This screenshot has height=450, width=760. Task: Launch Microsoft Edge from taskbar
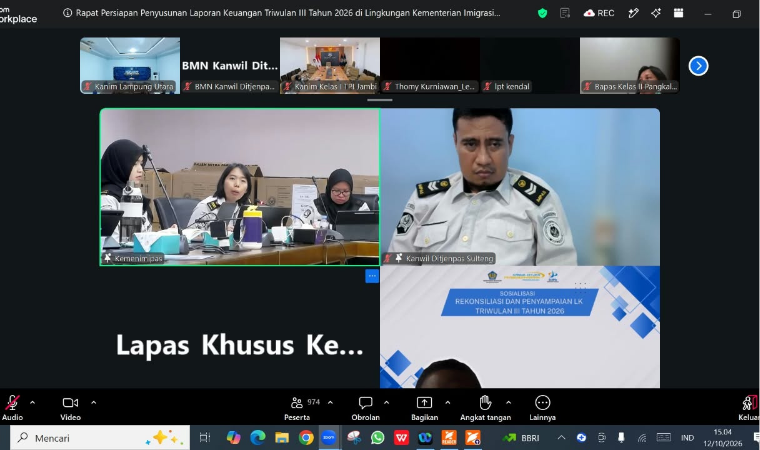coord(257,438)
